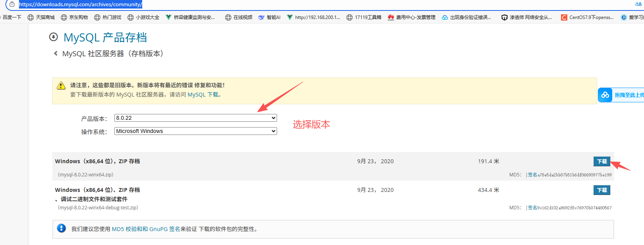
Task: Click file name (mysql-8.0.22-winx64.zip)
Action: [x=86, y=175]
